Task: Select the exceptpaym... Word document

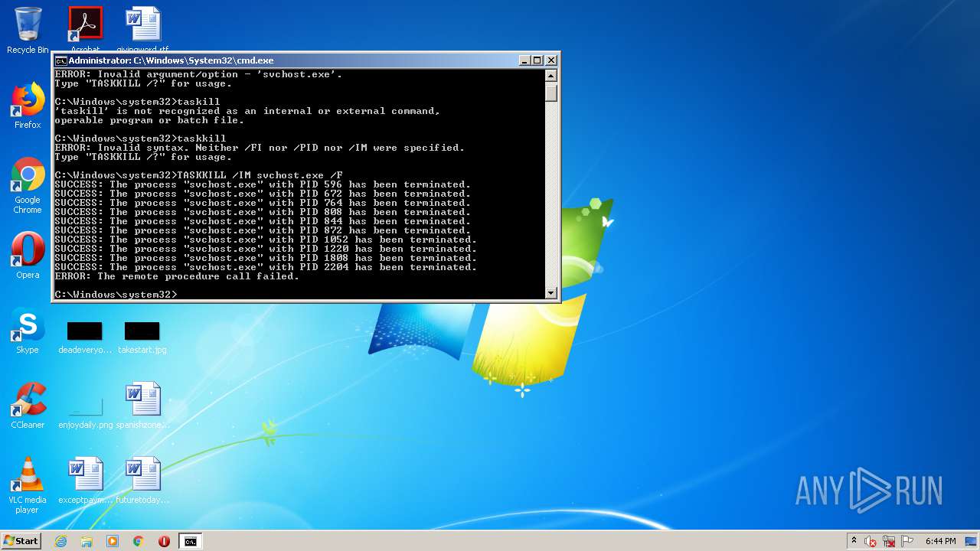Action: click(85, 481)
